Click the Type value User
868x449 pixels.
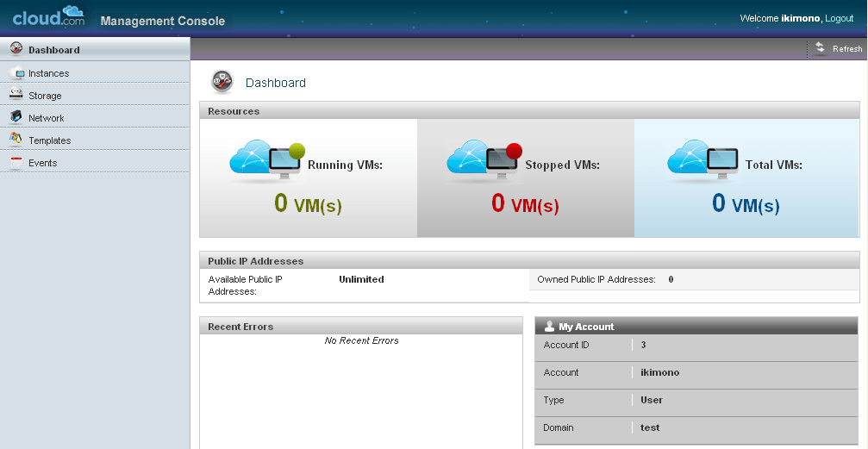click(652, 400)
